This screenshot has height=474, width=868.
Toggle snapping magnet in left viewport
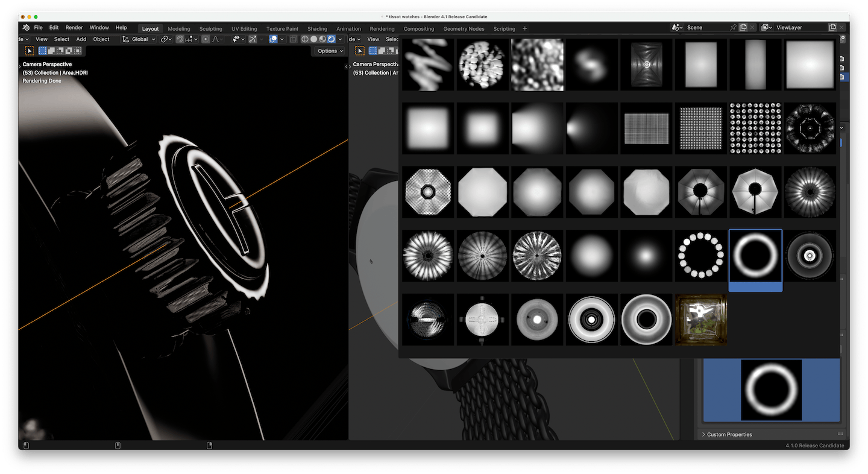tap(180, 39)
